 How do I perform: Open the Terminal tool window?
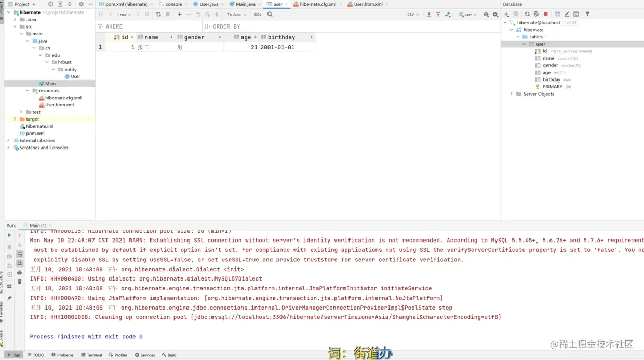91,355
